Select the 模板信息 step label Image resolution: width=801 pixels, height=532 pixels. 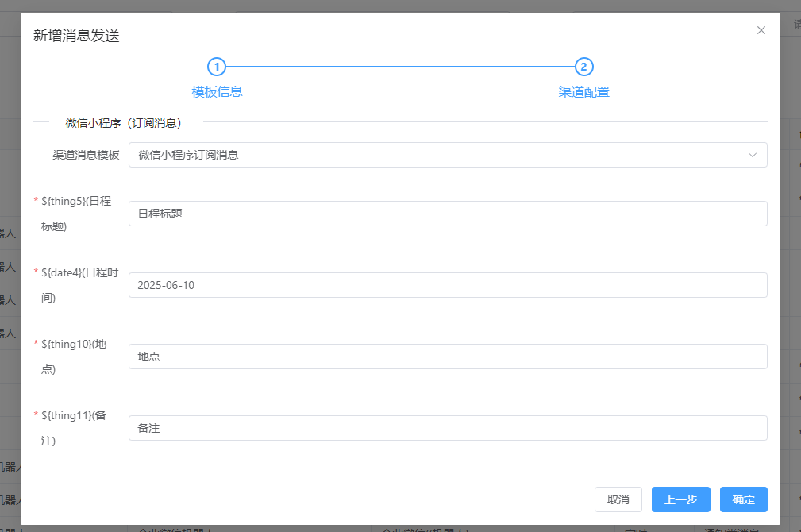[x=217, y=92]
